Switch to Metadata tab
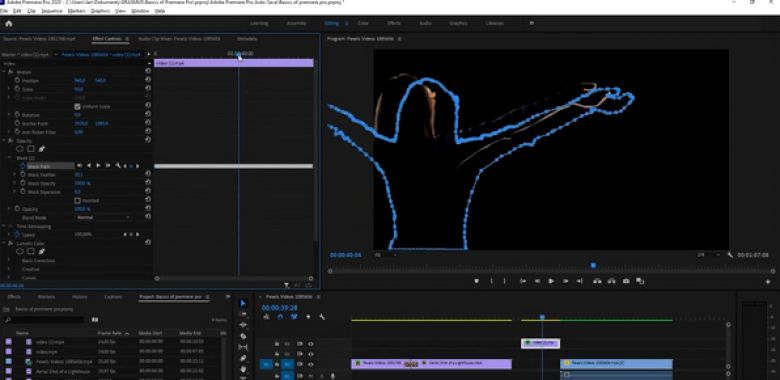 pos(247,39)
